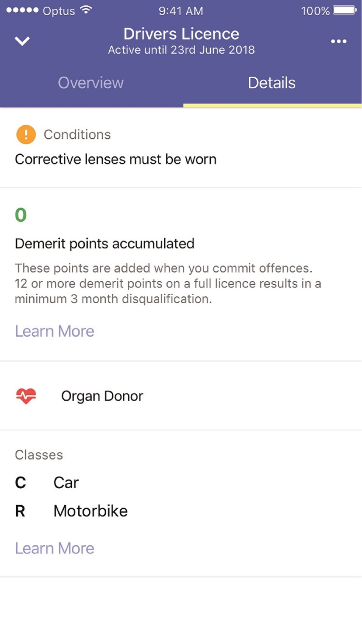Tap the Organ Donor label
This screenshot has height=644, width=362.
pyautogui.click(x=102, y=396)
